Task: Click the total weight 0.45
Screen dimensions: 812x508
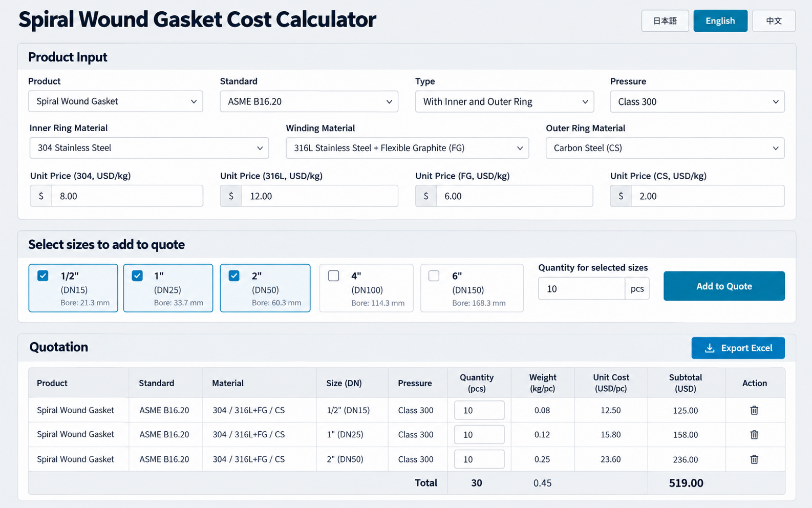Action: click(543, 483)
